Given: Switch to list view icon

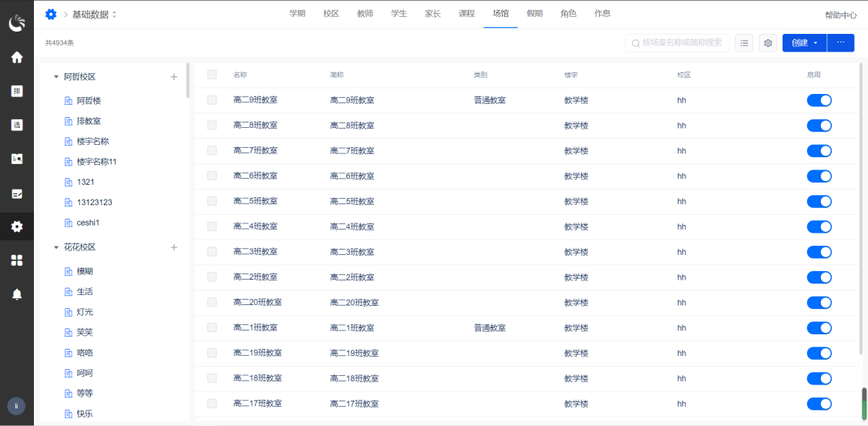Looking at the screenshot, I should click(744, 42).
